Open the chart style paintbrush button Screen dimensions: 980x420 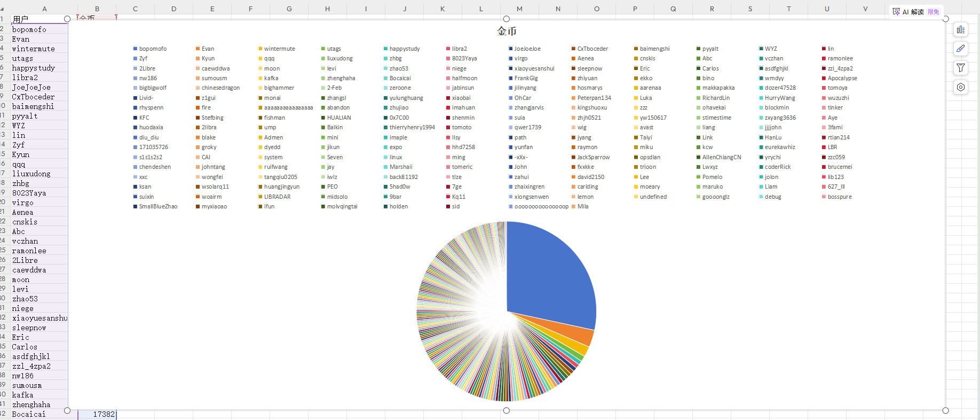point(960,49)
